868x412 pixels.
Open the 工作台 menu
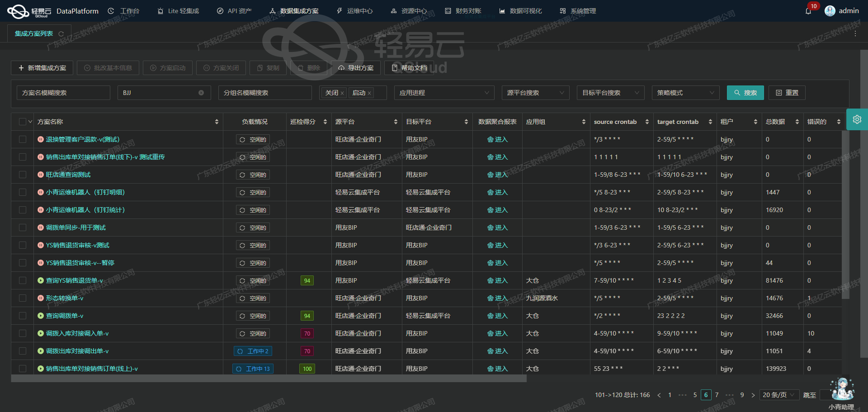[x=124, y=11]
